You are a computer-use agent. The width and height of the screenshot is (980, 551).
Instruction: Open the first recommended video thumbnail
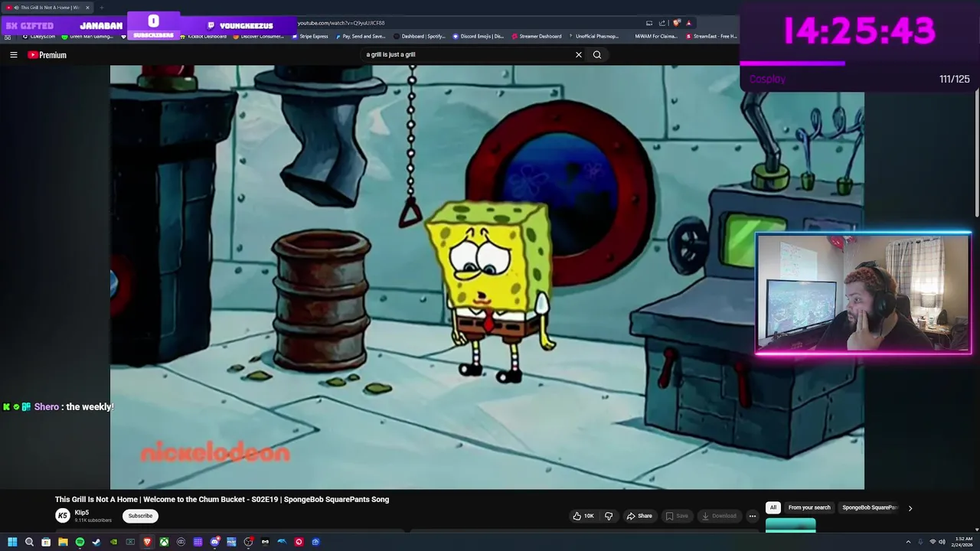(791, 525)
